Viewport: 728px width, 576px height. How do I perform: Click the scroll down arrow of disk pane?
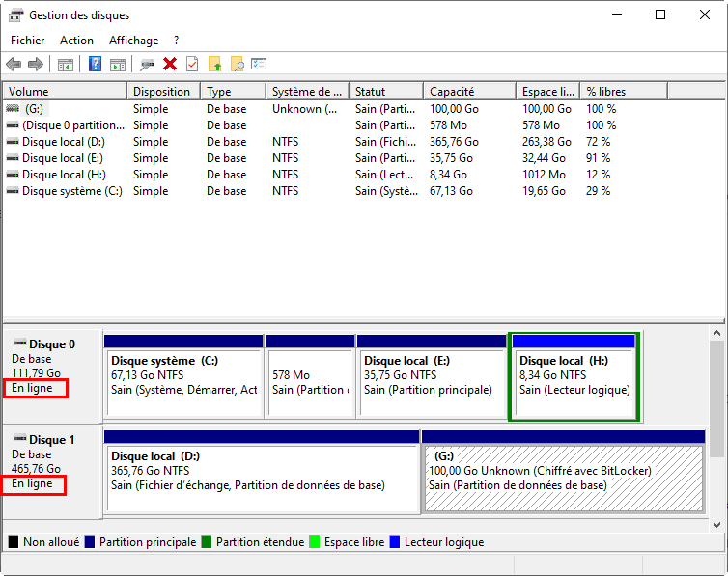(x=715, y=524)
